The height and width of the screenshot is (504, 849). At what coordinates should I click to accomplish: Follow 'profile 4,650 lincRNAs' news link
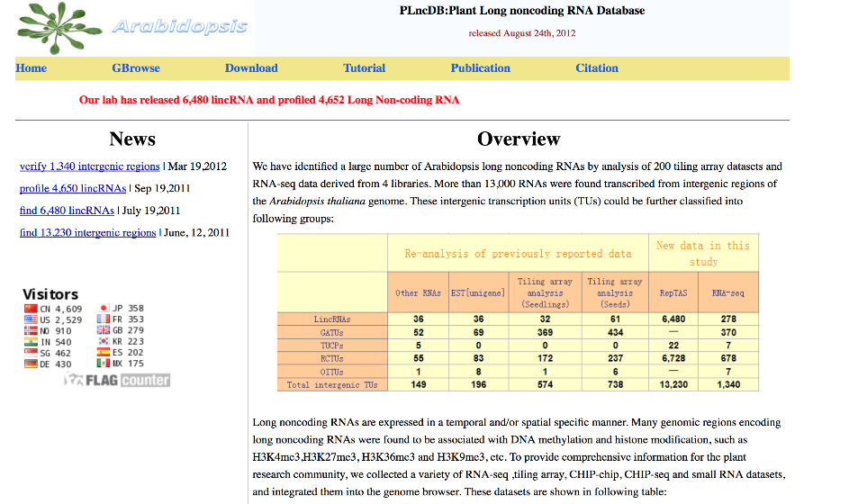(73, 189)
